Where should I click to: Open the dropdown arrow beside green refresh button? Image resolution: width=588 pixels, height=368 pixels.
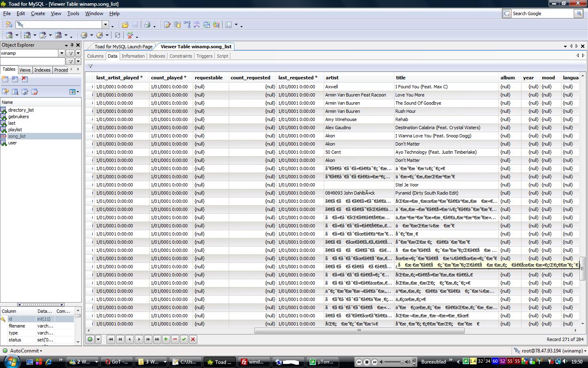pos(98,339)
